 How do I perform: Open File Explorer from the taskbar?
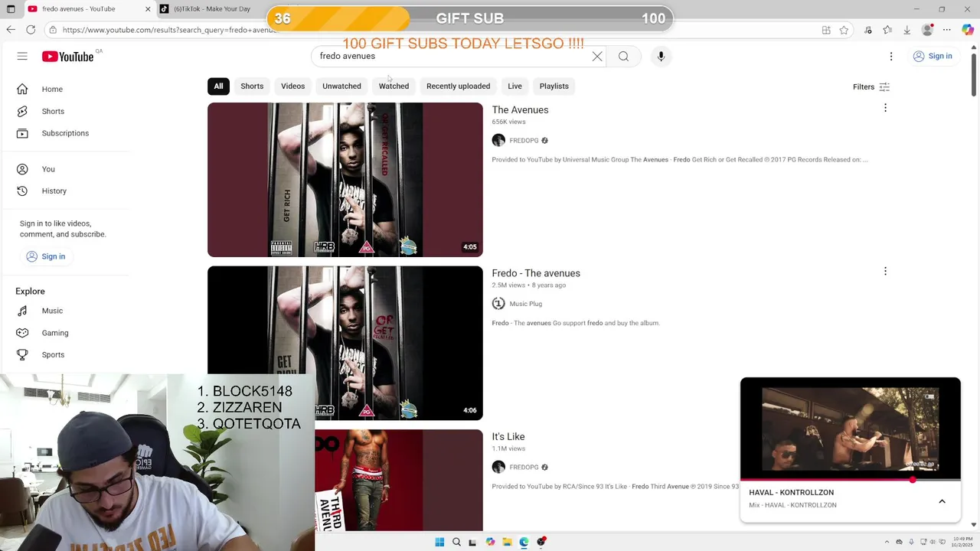(507, 542)
